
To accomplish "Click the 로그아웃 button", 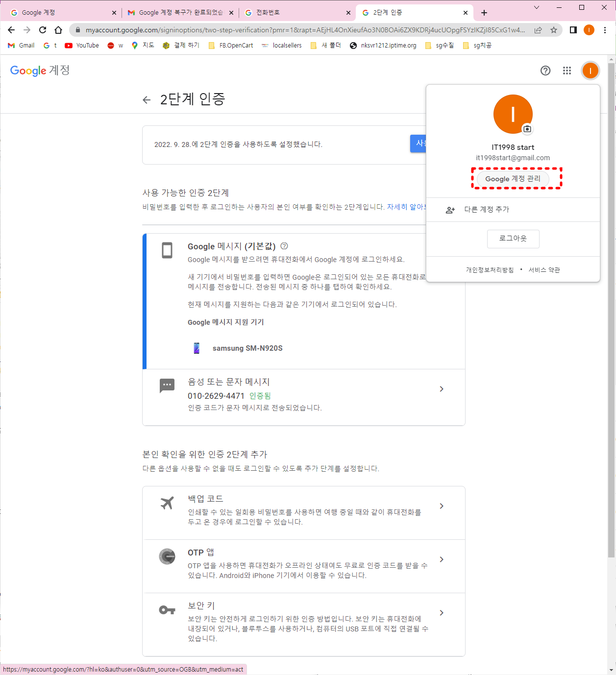I will [513, 239].
